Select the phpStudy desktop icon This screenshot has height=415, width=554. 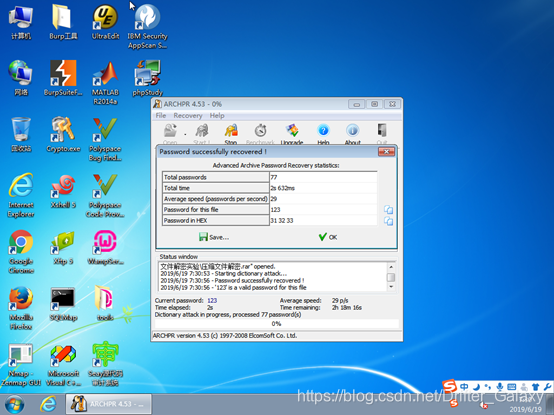click(x=147, y=78)
